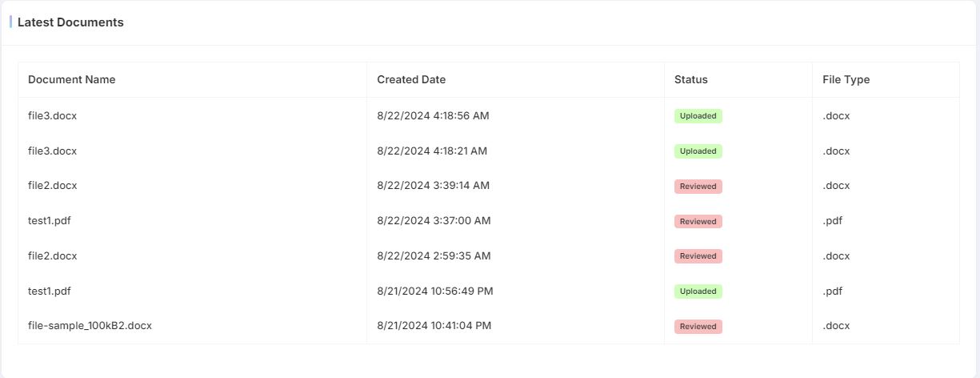Viewport: 980px width, 378px height.
Task: Select the Status column header
Action: (691, 79)
